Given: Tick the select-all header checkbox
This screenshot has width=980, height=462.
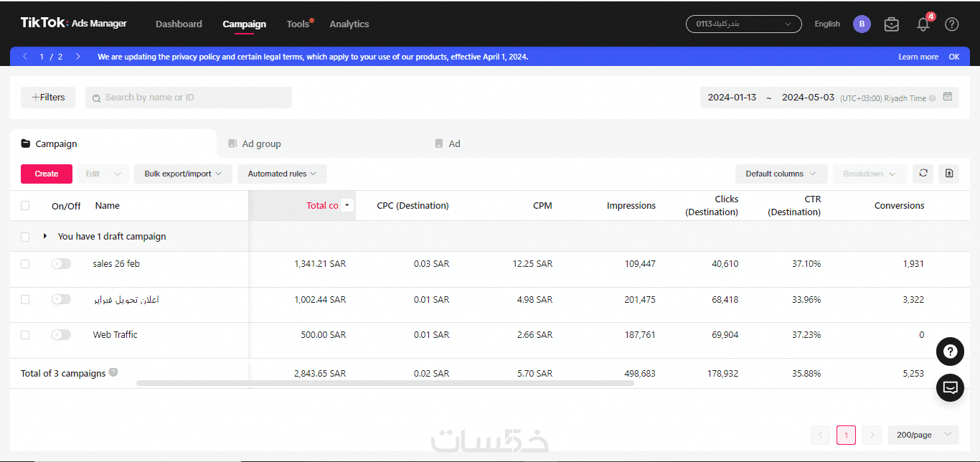Looking at the screenshot, I should pyautogui.click(x=25, y=205).
